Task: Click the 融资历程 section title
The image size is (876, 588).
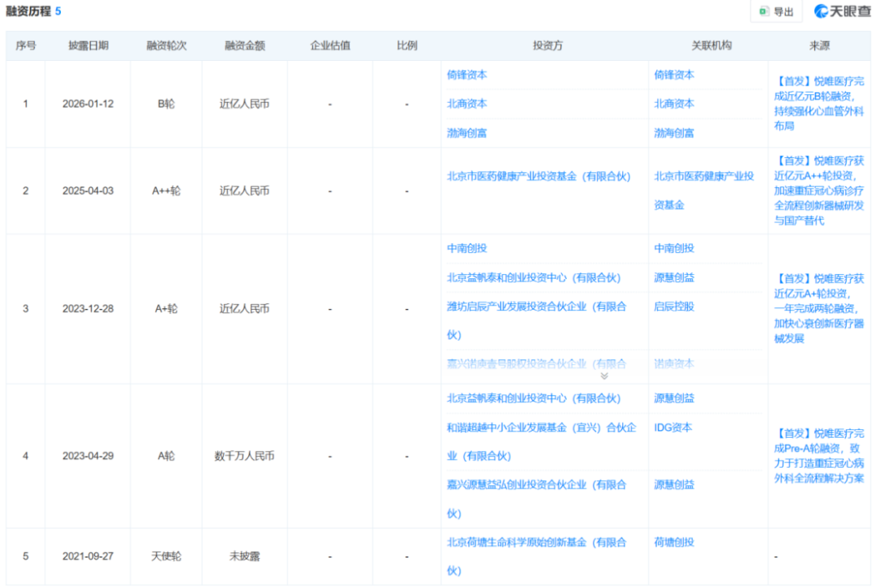Action: point(28,11)
